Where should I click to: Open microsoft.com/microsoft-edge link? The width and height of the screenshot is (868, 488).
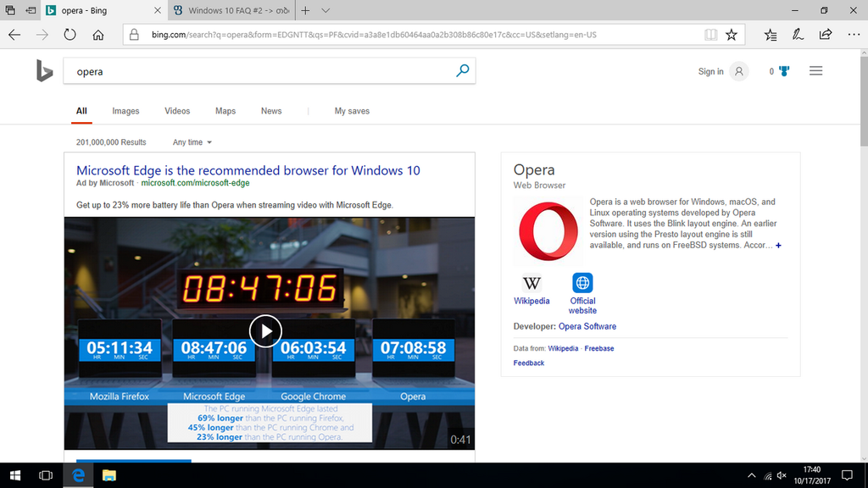point(196,183)
